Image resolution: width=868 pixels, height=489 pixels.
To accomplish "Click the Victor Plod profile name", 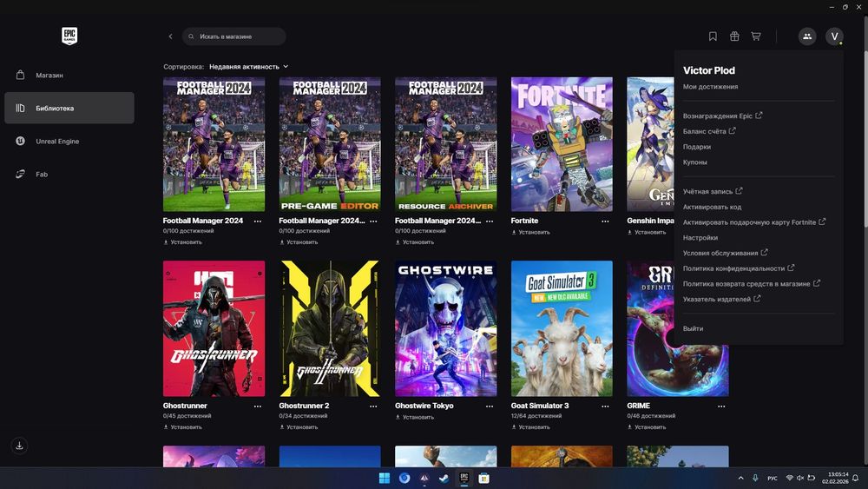I will (x=708, y=70).
